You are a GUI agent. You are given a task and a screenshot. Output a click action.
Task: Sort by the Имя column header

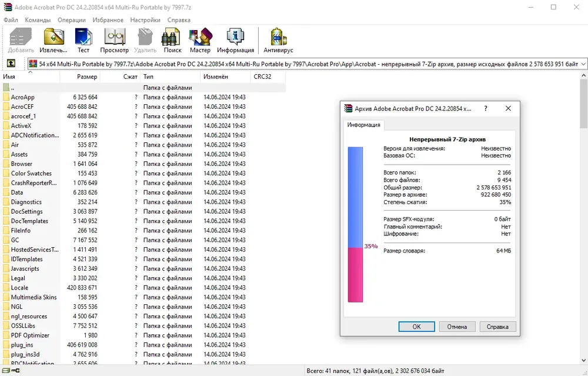coord(30,76)
